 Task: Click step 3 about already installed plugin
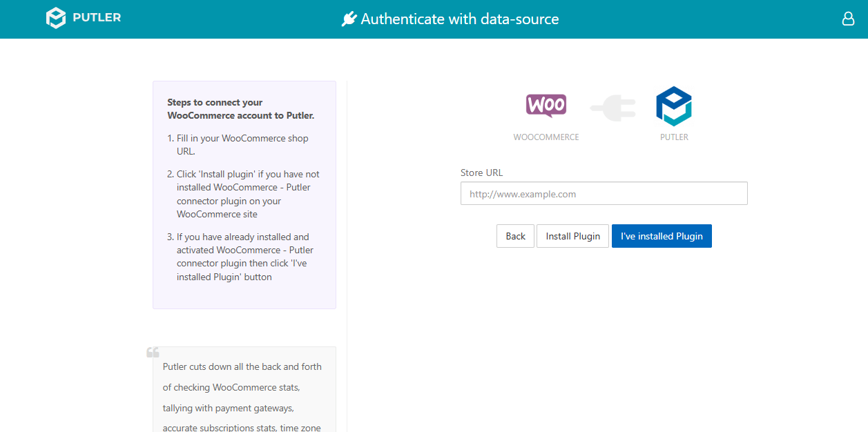point(245,257)
